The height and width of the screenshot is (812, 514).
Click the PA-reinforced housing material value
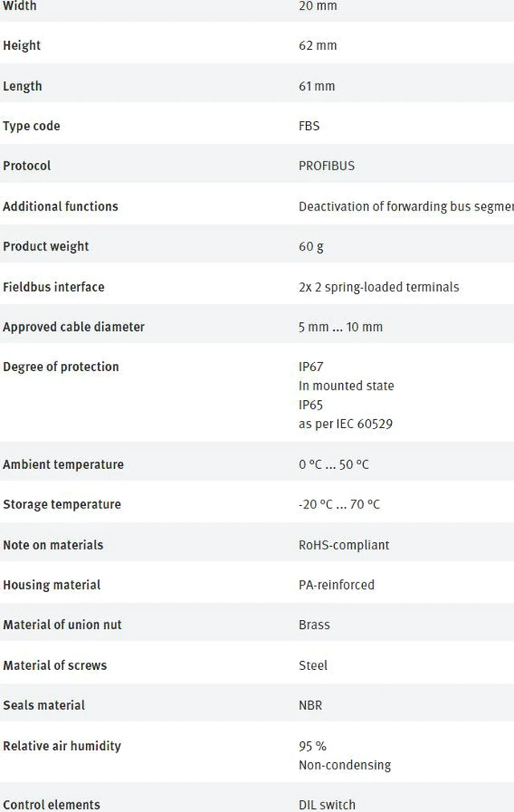pyautogui.click(x=337, y=585)
